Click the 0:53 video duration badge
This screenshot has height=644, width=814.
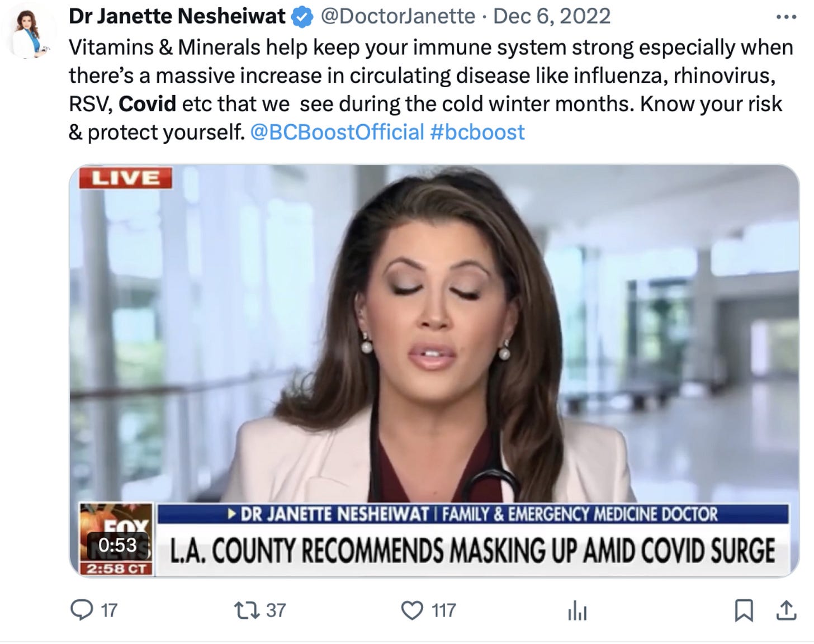tap(117, 544)
